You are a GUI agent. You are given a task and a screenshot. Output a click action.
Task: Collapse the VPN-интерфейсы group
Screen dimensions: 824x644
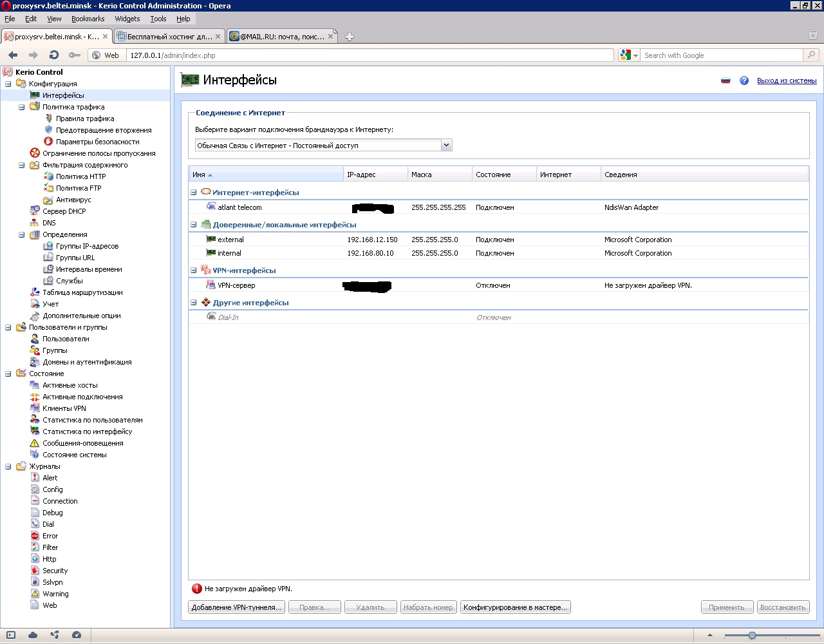[x=193, y=270]
